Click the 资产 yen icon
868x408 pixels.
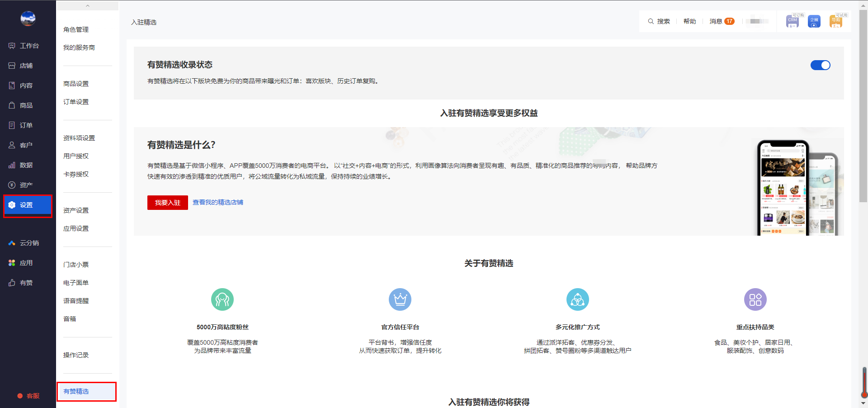[x=12, y=185]
